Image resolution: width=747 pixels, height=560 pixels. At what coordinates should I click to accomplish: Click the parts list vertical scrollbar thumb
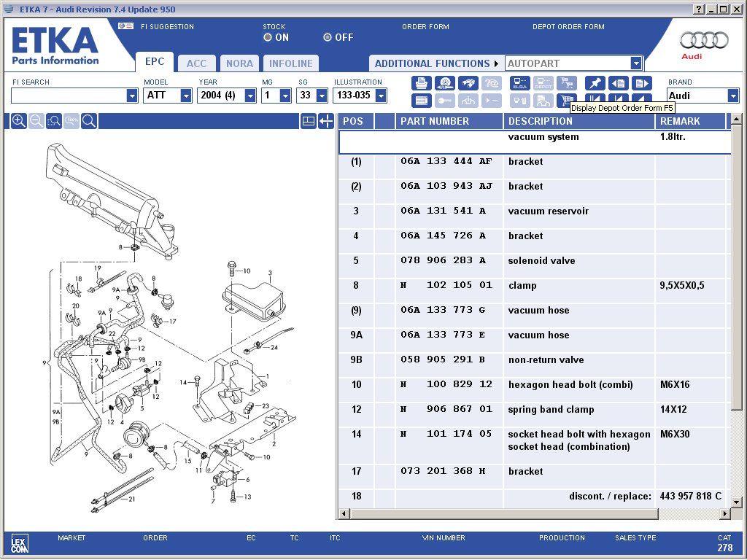point(736,267)
